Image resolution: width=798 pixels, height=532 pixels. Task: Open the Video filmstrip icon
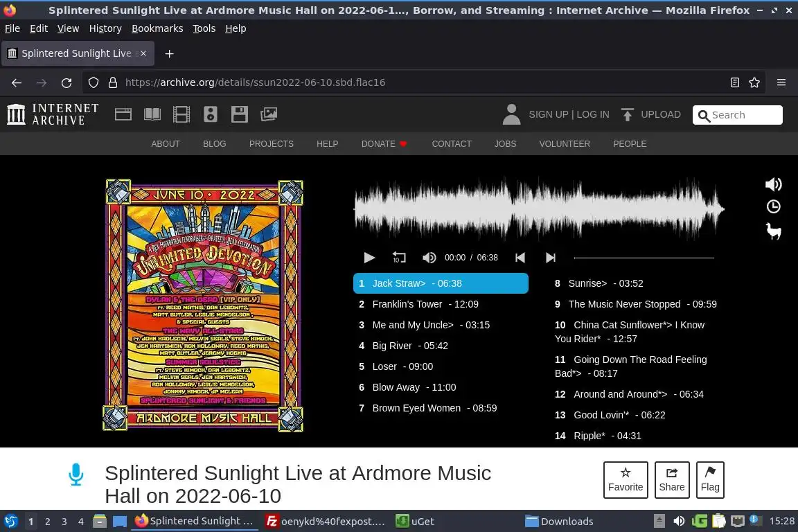pos(181,114)
